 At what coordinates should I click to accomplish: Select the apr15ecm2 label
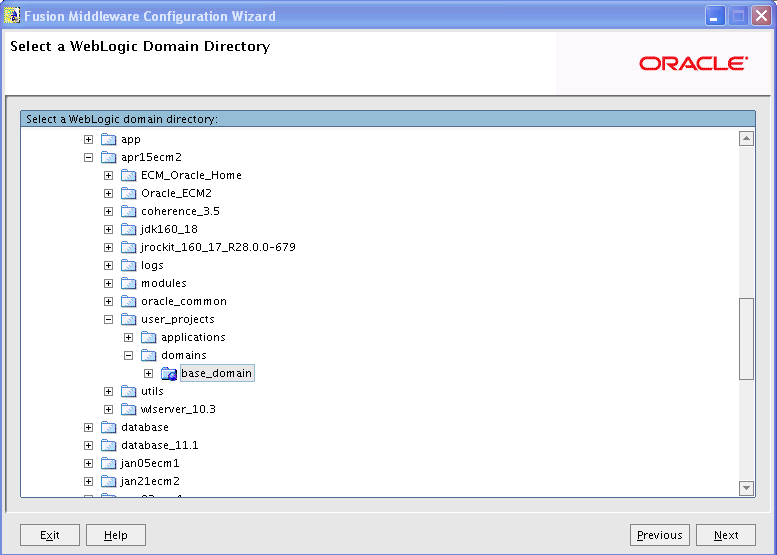coord(152,158)
